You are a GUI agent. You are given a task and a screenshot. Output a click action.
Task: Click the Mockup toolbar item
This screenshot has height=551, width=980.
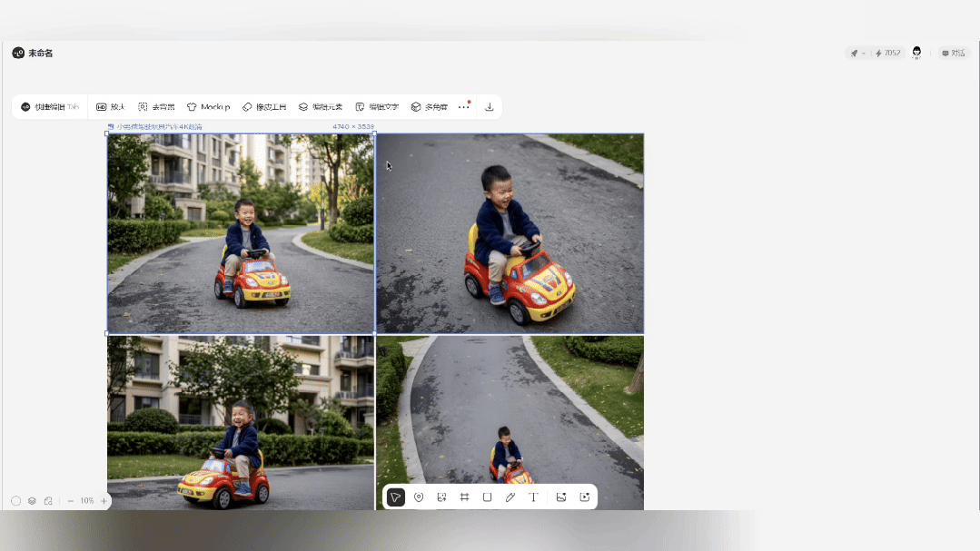208,107
